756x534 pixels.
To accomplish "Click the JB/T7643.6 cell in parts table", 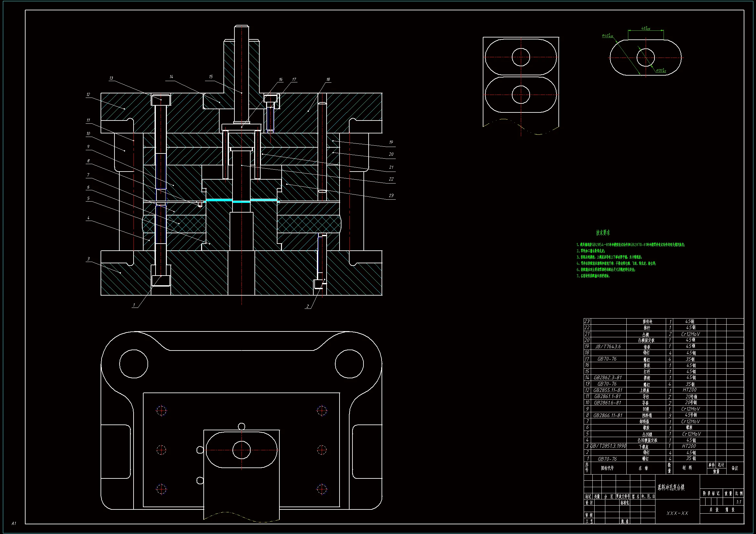I will (x=608, y=346).
